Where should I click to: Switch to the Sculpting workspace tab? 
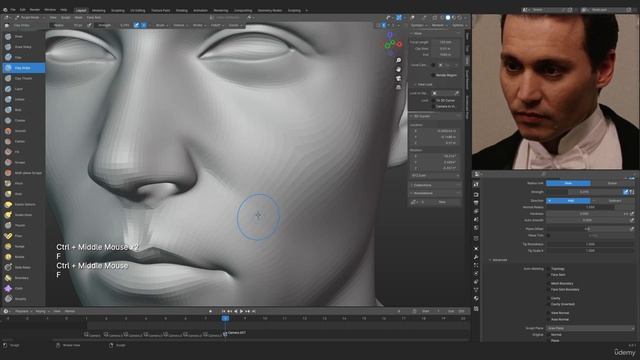point(118,10)
